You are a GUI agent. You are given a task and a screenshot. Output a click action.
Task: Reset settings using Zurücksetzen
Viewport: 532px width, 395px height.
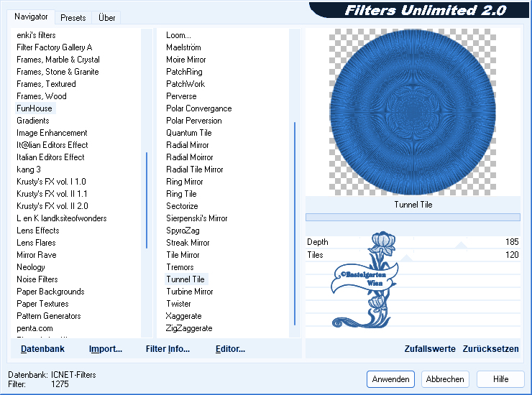pos(490,349)
